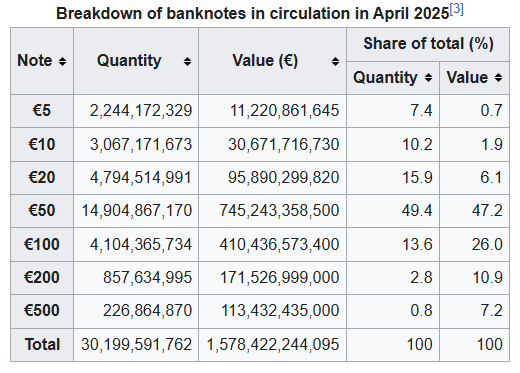The height and width of the screenshot is (373, 520).
Task: Click the €100 value share 26.0 cell
Action: [474, 244]
